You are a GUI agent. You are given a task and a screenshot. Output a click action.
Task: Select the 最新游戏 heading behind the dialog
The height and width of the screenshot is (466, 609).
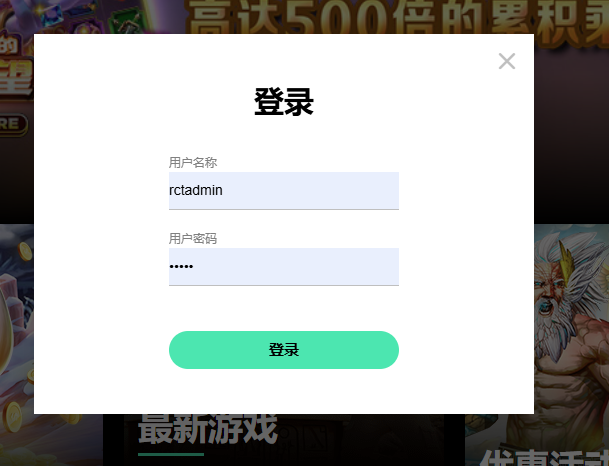click(x=207, y=429)
